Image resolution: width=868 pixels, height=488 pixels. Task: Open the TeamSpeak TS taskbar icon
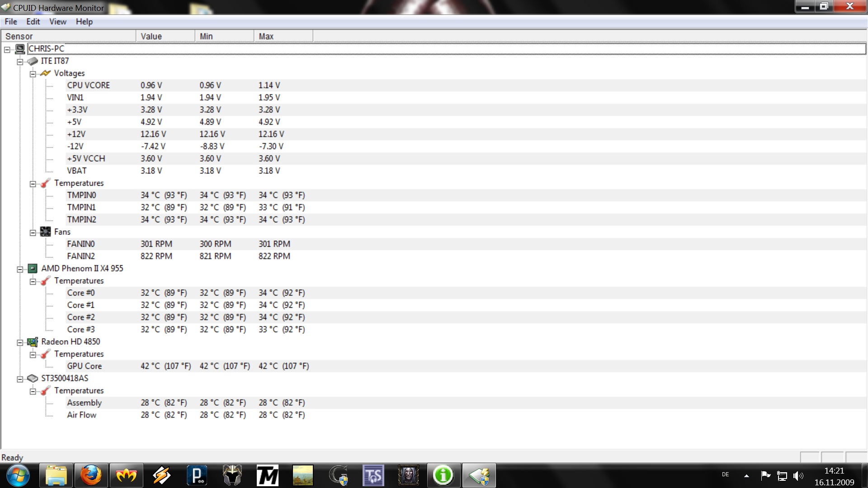click(373, 475)
